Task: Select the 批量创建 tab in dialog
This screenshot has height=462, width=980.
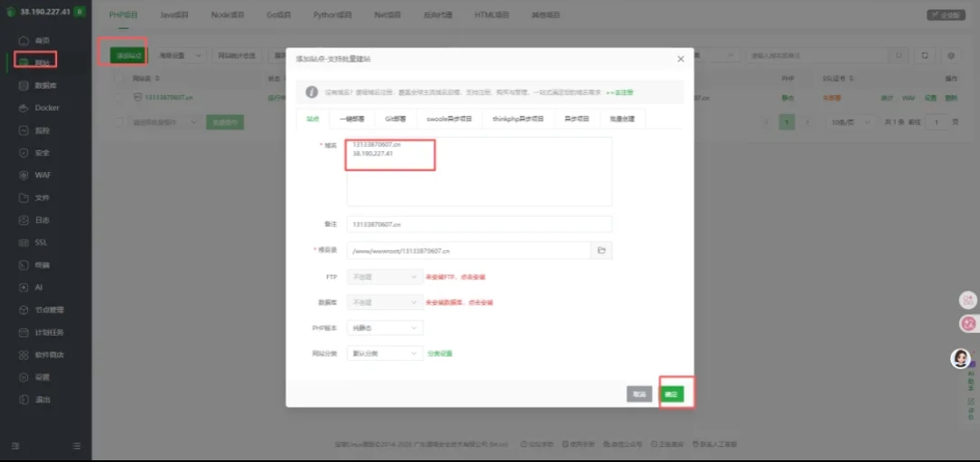Action: pyautogui.click(x=623, y=119)
